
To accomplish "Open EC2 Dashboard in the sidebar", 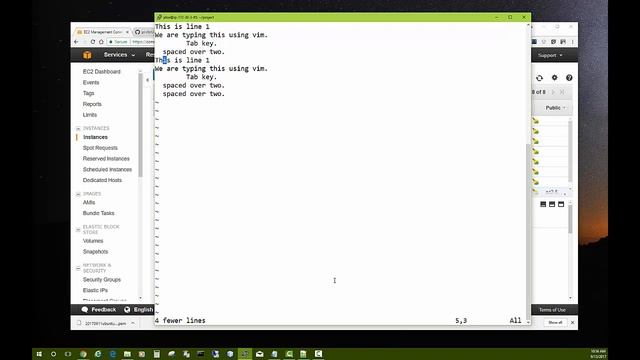I will point(102,71).
